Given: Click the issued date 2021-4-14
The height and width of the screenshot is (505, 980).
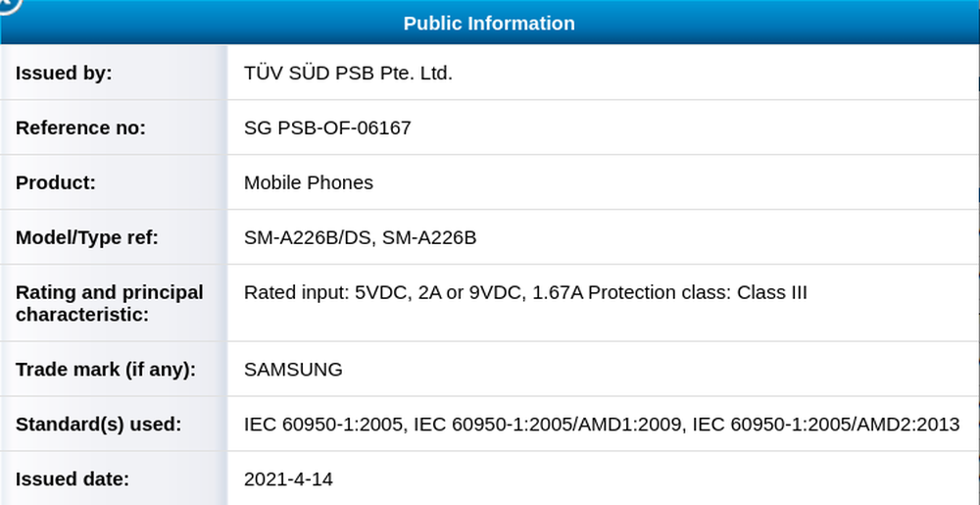Looking at the screenshot, I should [289, 480].
